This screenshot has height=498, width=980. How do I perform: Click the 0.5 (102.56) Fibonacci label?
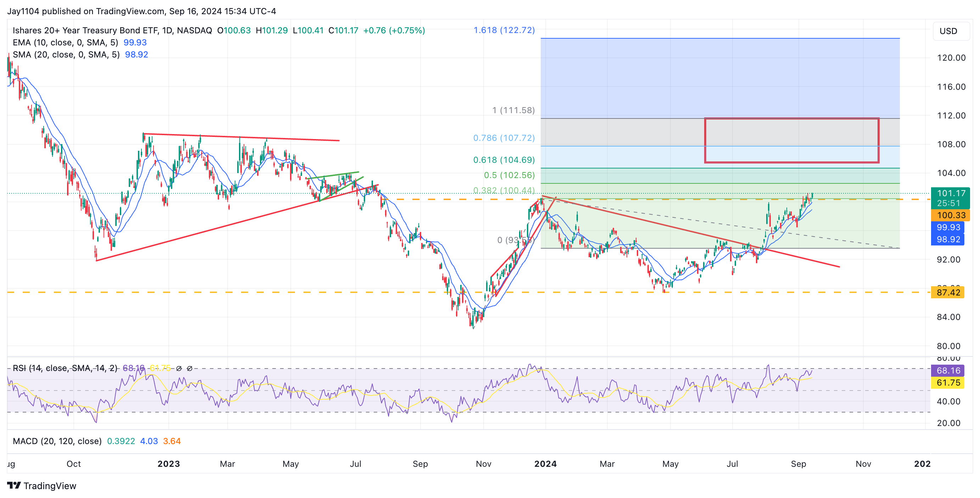[510, 175]
